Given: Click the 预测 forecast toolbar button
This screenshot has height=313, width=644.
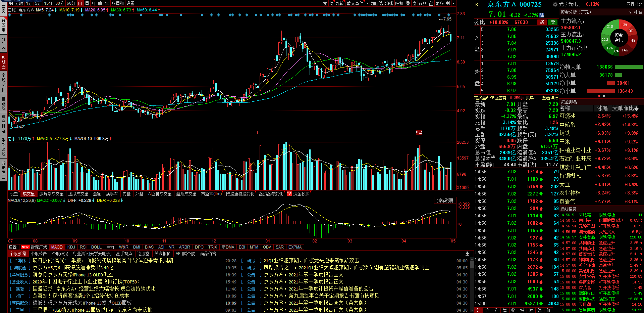Looking at the screenshot, I should click(x=423, y=3).
